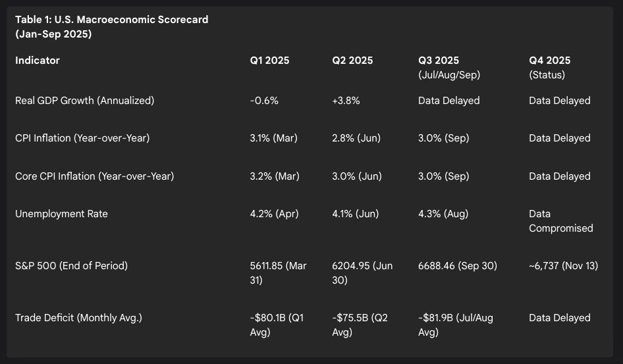The height and width of the screenshot is (364, 623).
Task: Click the '6688.46 (Sep 30)' S&P cell
Action: click(458, 266)
